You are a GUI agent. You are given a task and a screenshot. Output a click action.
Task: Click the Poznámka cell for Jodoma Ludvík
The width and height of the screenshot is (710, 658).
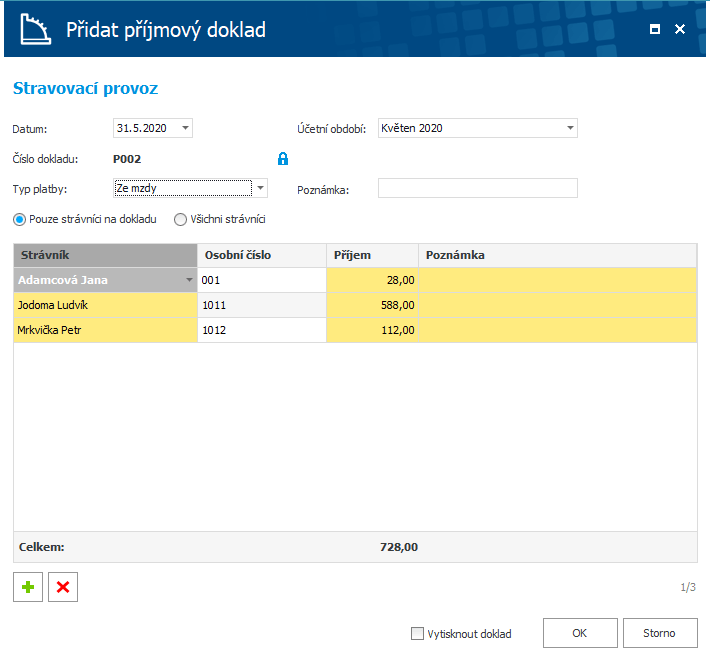click(557, 305)
